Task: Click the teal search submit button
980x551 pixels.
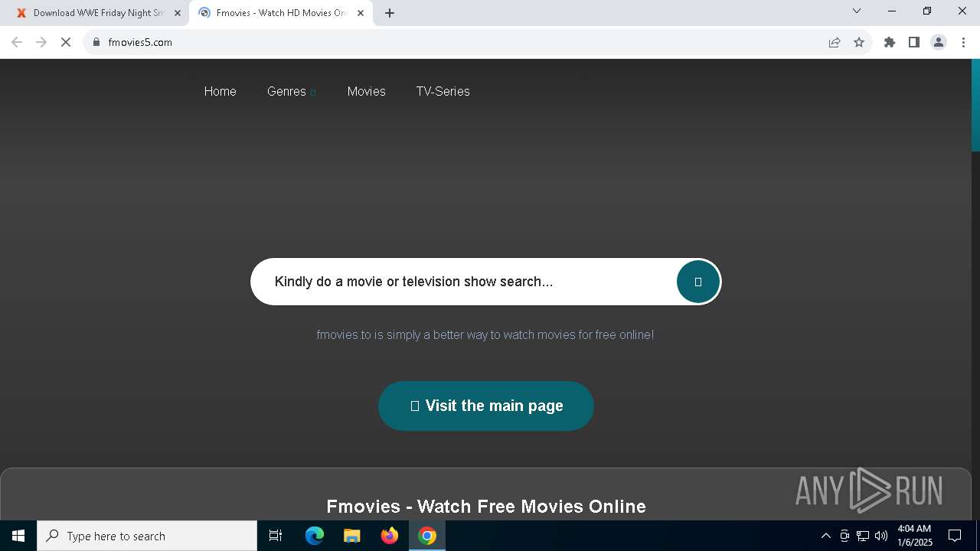Action: point(697,282)
